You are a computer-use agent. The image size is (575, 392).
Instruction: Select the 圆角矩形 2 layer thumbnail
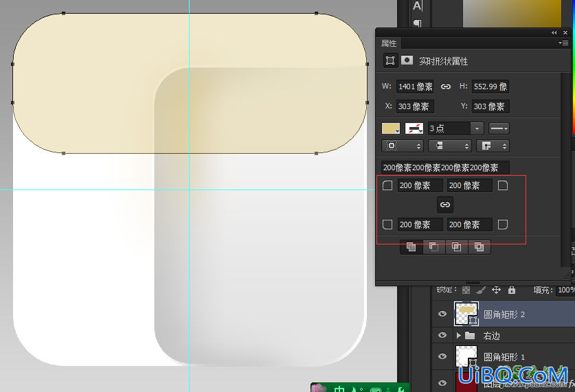click(466, 314)
